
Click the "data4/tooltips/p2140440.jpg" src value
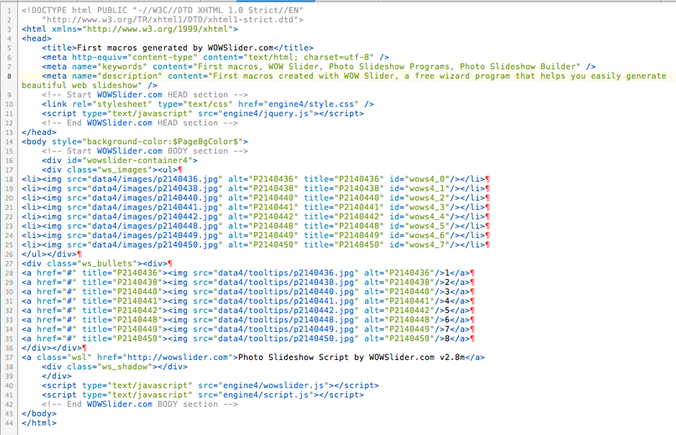coord(286,292)
